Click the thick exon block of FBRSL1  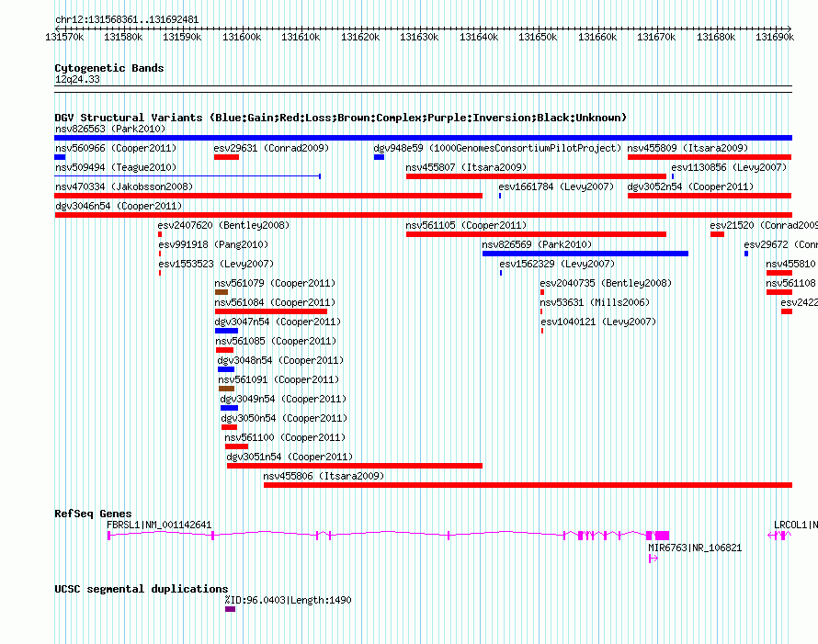tap(662, 536)
